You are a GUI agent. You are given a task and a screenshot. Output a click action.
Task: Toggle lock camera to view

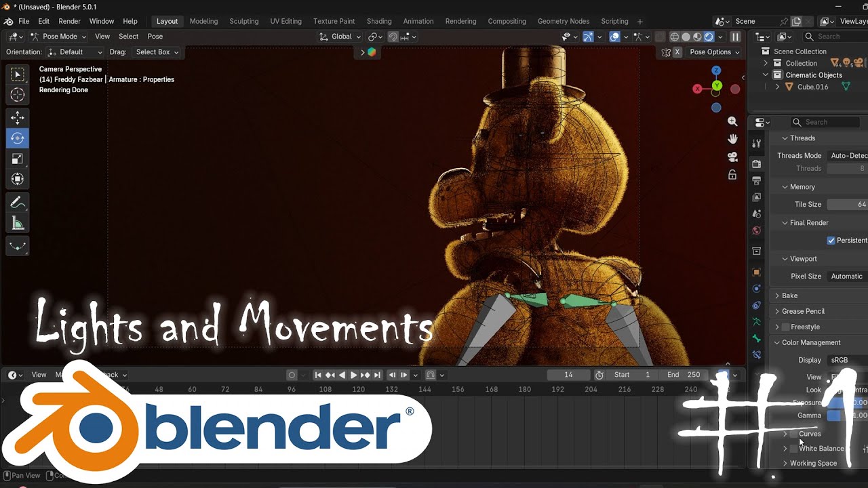click(732, 175)
